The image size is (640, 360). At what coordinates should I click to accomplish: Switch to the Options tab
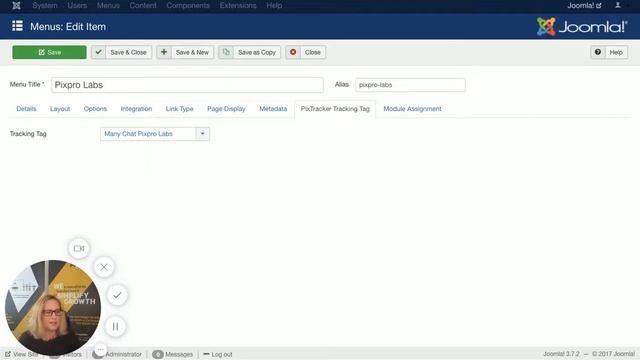[x=95, y=109]
